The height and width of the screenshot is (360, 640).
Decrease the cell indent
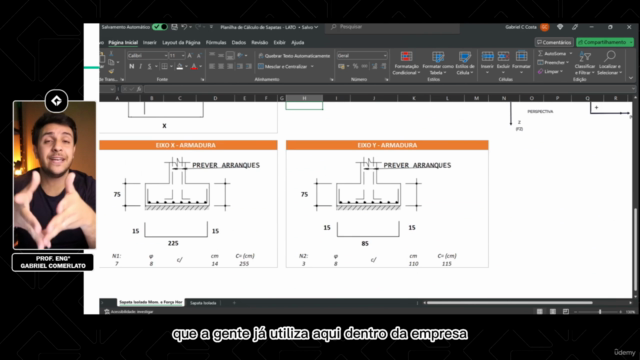240,67
